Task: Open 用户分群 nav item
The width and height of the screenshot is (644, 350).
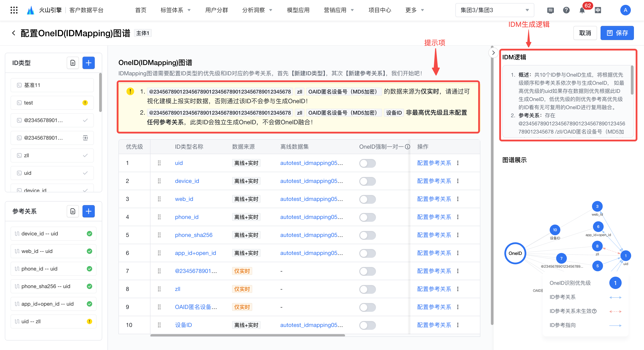Action: 216,10
